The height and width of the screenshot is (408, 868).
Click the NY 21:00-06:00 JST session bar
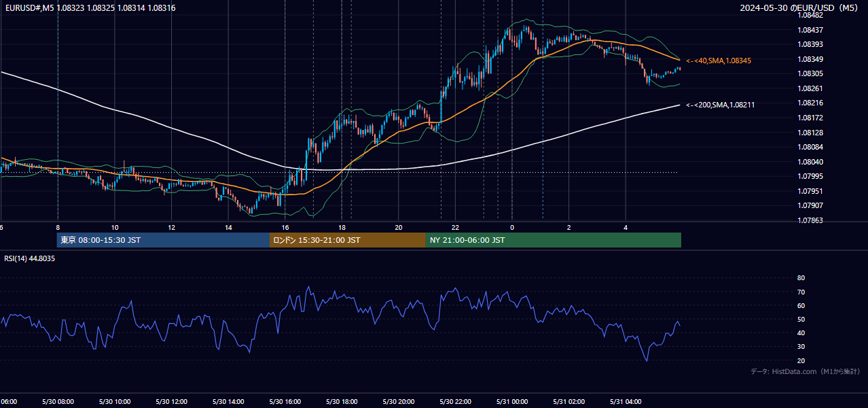[x=554, y=240]
